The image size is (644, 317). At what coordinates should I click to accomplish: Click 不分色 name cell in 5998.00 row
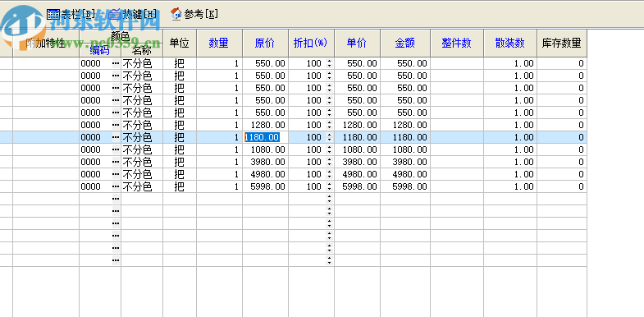pos(142,186)
